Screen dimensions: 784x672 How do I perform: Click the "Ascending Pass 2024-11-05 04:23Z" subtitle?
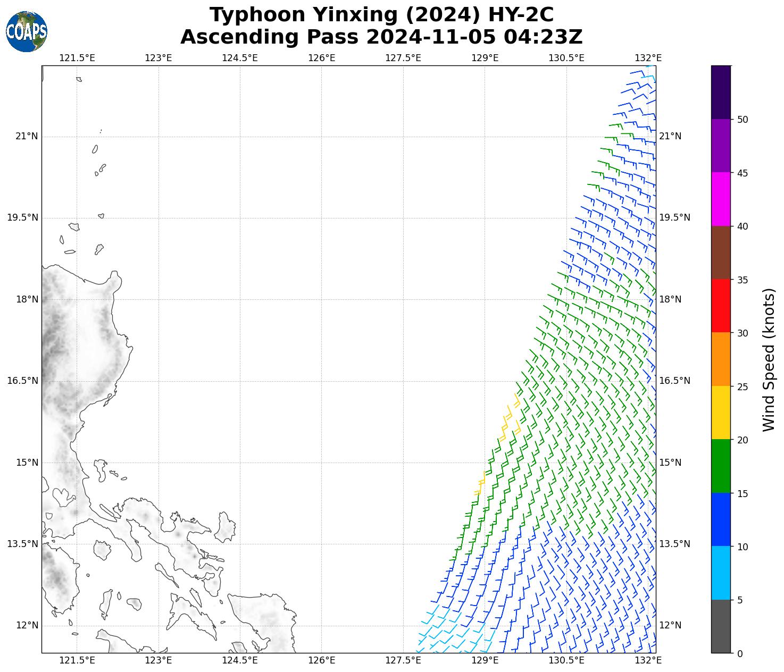(381, 37)
